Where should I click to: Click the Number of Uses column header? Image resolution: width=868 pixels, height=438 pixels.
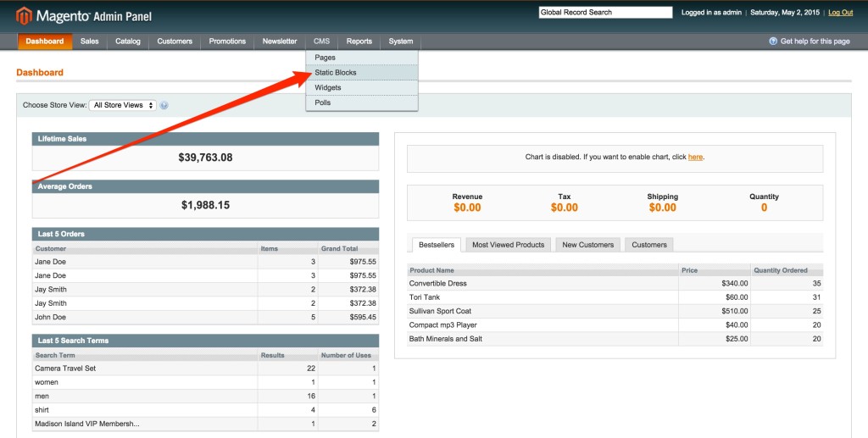[x=348, y=355]
